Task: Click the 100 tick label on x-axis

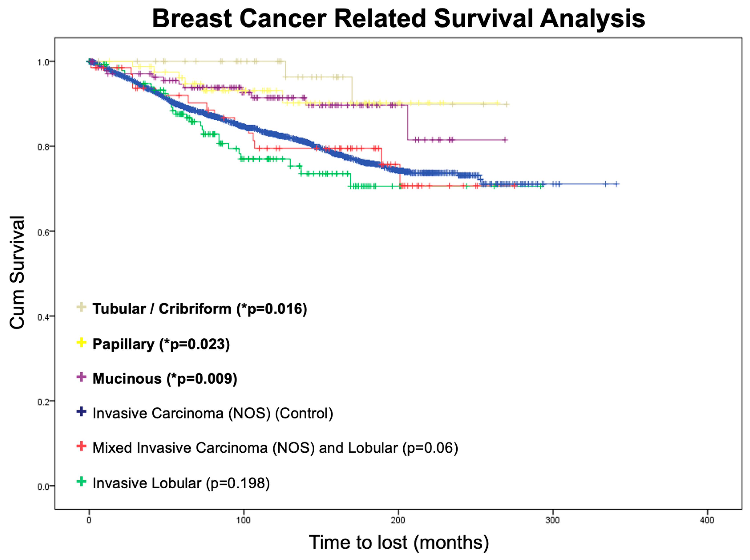Action: coord(243,520)
